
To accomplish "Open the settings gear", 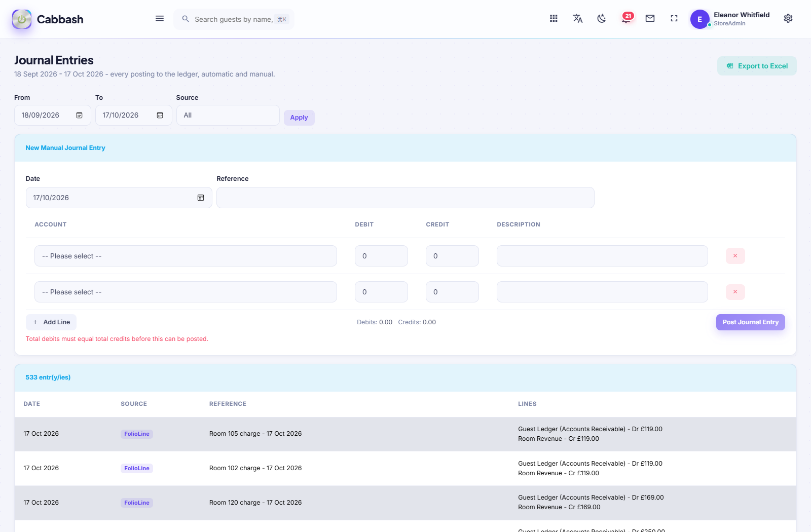I will pyautogui.click(x=788, y=19).
